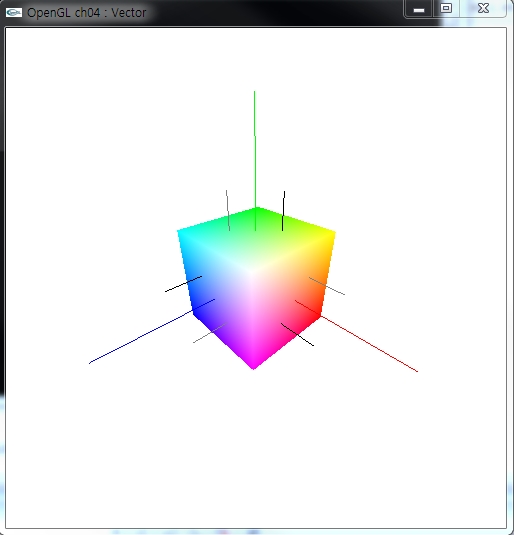
Task: Minimize the OpenGL ch04 : Vector window
Action: (419, 9)
